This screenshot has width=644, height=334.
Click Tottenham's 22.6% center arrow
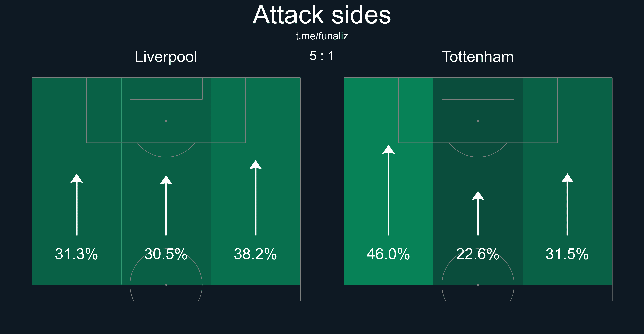[478, 213]
